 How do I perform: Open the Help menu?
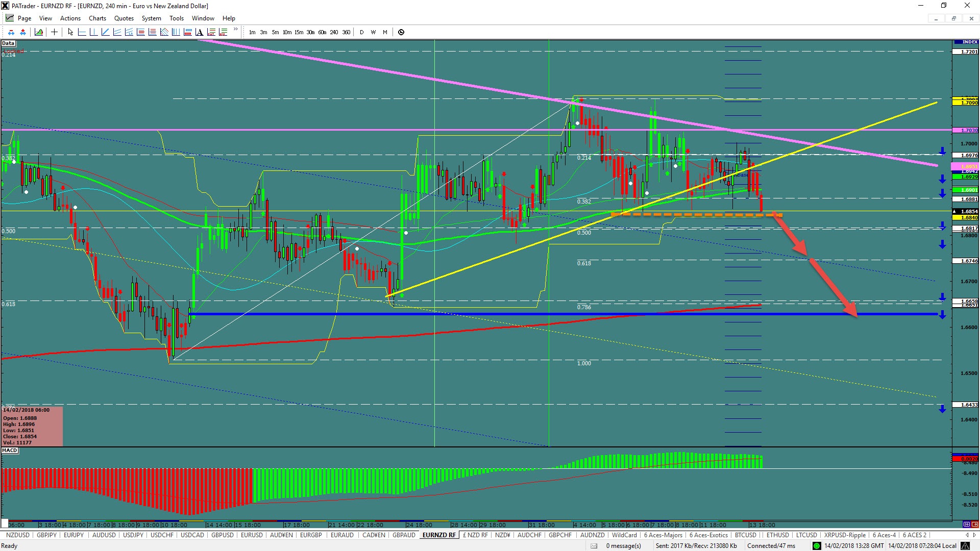(229, 18)
